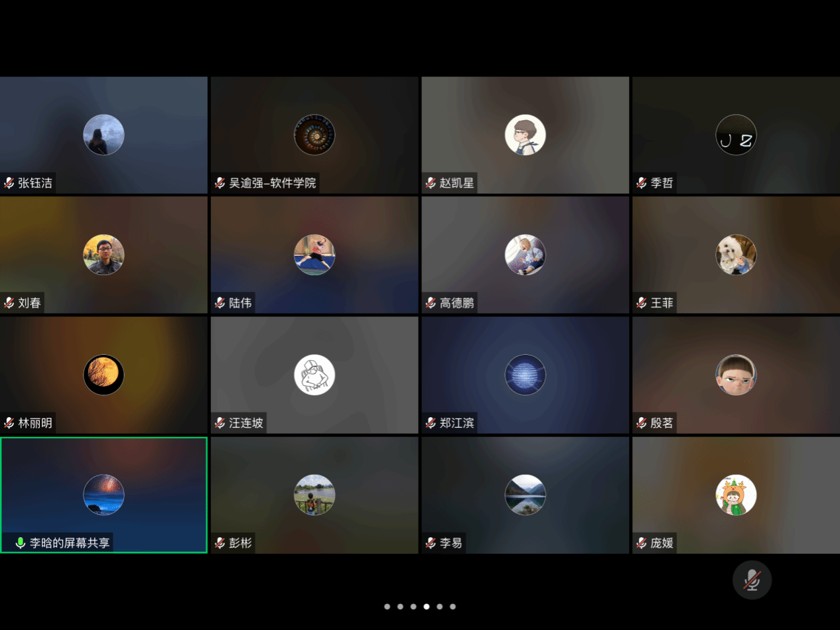Click the muted mic icon beside 吴逾强-软件学院
This screenshot has width=840, height=630.
click(x=220, y=183)
